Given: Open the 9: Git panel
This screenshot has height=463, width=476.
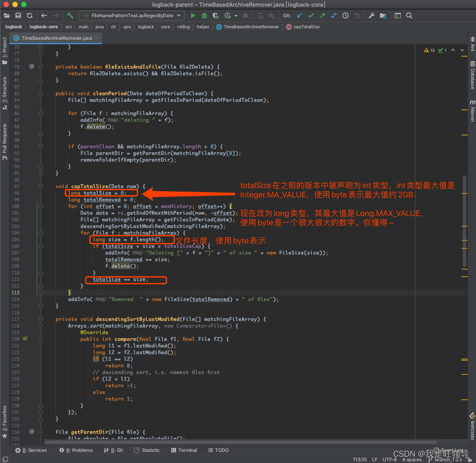Looking at the screenshot, I should click(x=114, y=450).
